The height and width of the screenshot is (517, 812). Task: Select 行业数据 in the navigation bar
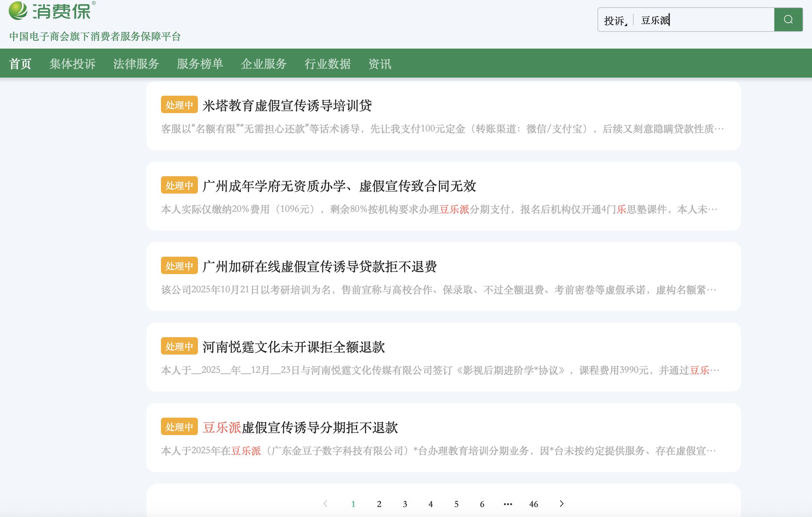(x=327, y=64)
